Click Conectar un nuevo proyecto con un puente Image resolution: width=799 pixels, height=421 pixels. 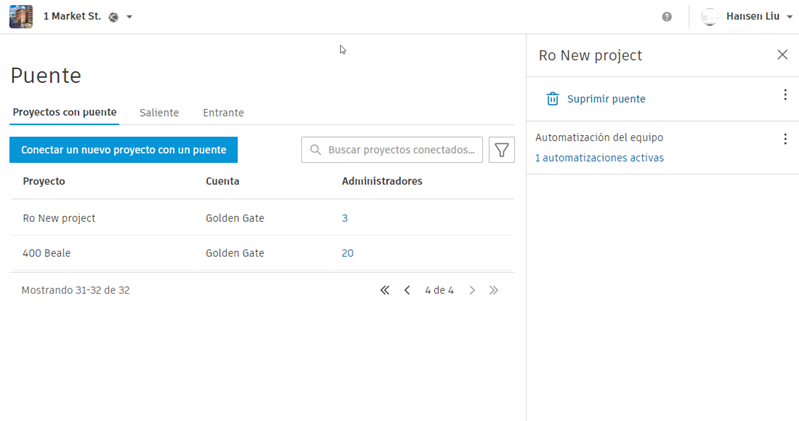124,150
